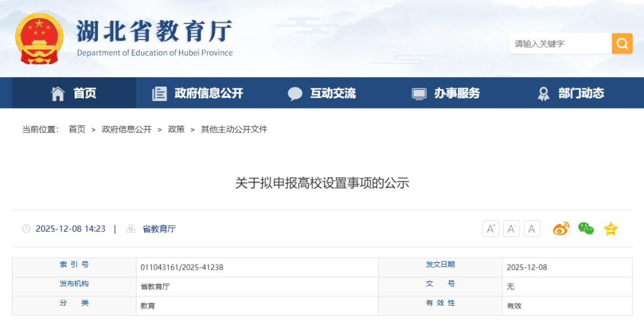Viewport: 644px width, 326px height.
Task: Click the document icon beside 政府信息公开
Action: coord(159,93)
